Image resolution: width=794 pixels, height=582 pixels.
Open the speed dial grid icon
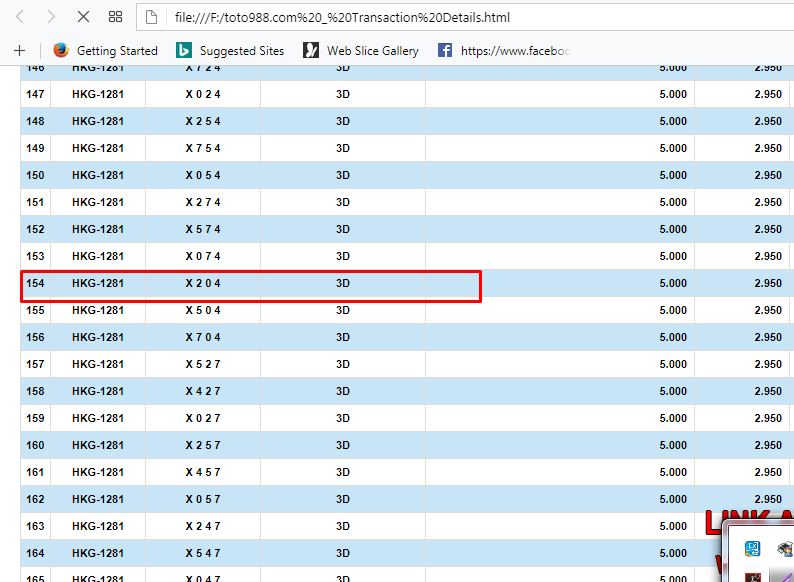point(115,17)
